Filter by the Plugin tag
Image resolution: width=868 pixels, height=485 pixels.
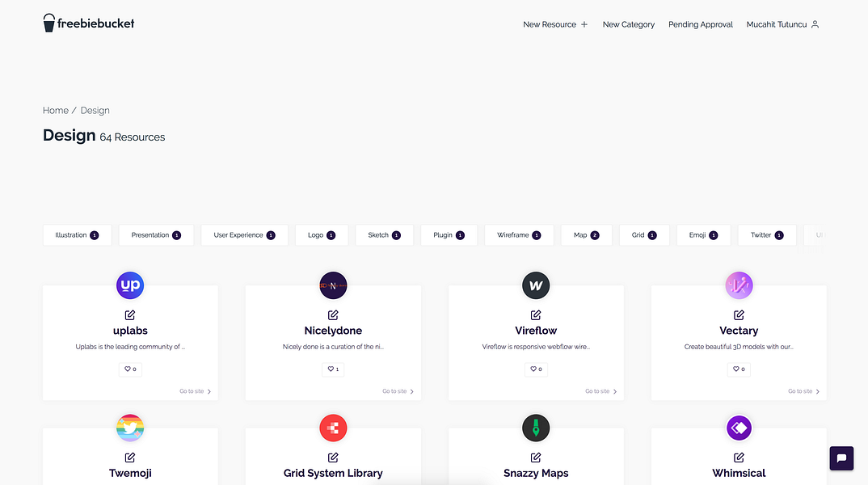[x=449, y=235]
